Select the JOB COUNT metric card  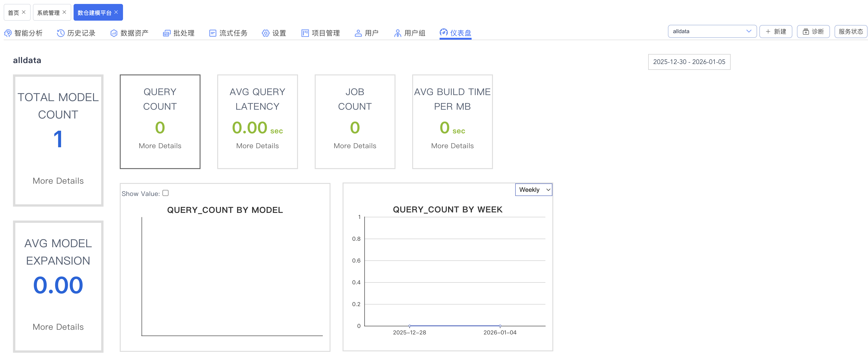point(354,121)
